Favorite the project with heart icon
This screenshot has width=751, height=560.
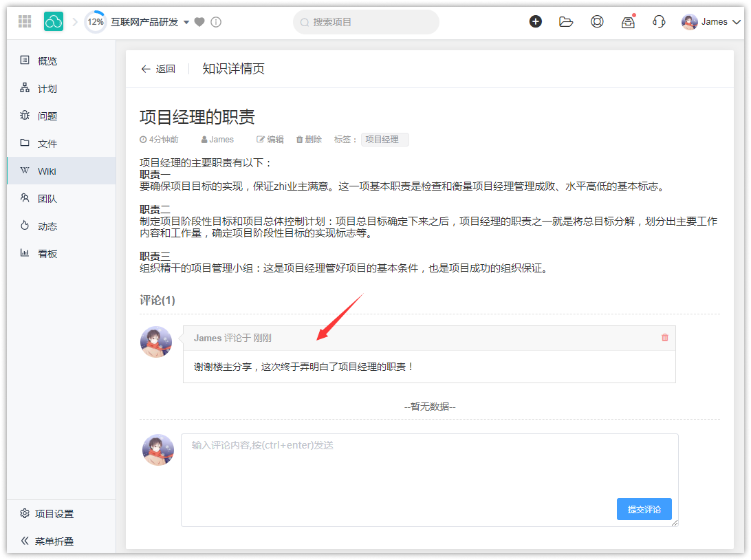(x=199, y=22)
